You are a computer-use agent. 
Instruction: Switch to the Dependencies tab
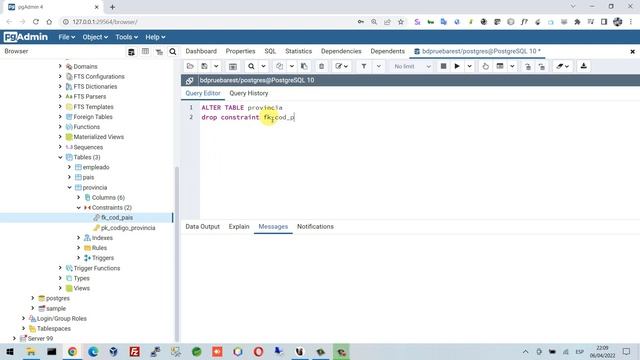(341, 51)
